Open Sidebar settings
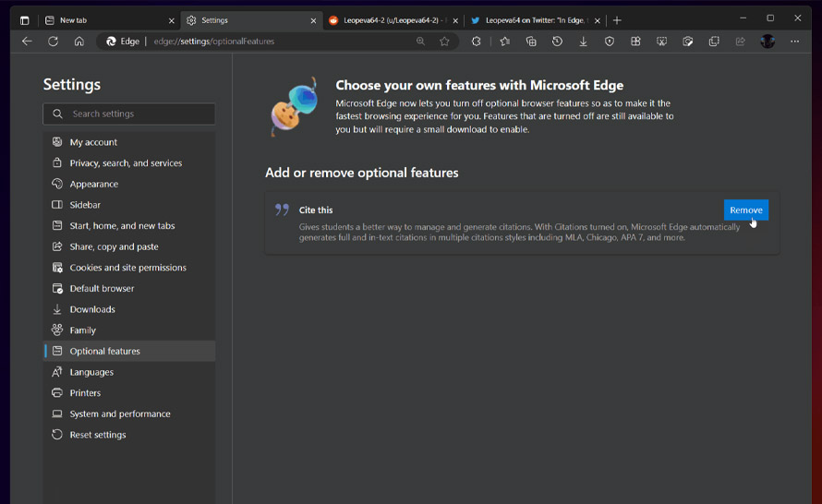Screen dimensions: 822x504 click(x=129, y=205)
